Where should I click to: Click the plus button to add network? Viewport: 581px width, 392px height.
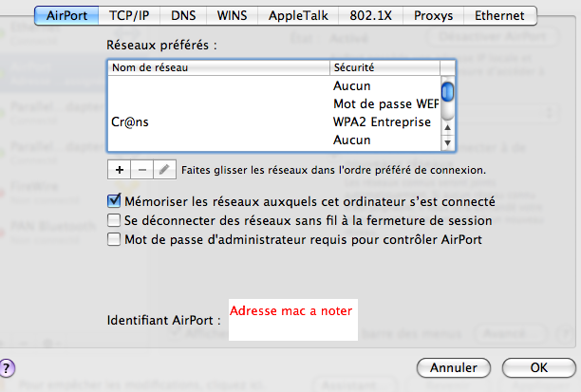(120, 170)
